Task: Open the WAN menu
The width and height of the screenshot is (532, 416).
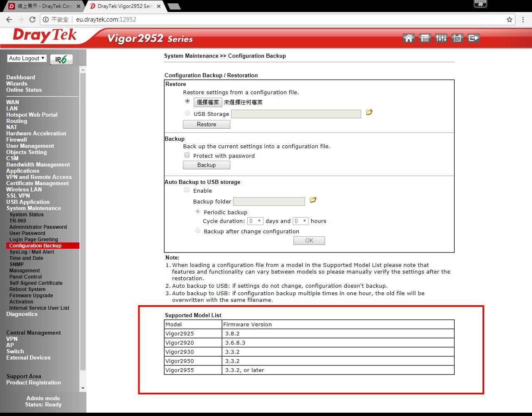Action: (x=12, y=102)
